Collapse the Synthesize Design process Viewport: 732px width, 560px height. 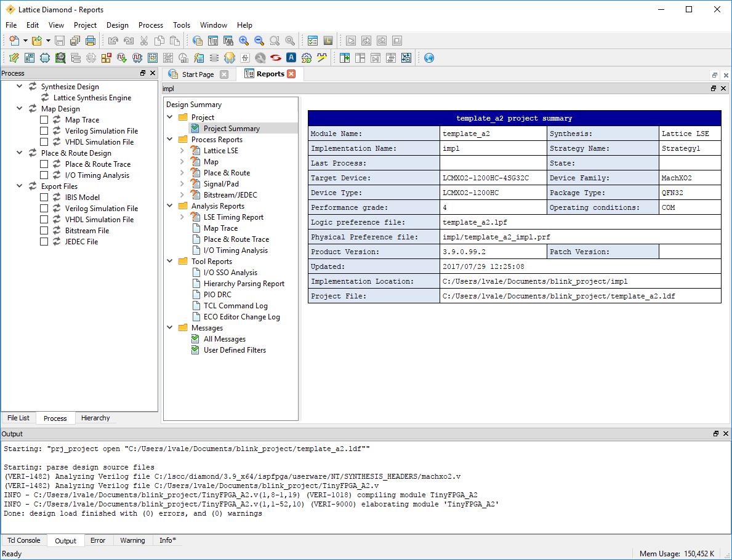[x=19, y=87]
